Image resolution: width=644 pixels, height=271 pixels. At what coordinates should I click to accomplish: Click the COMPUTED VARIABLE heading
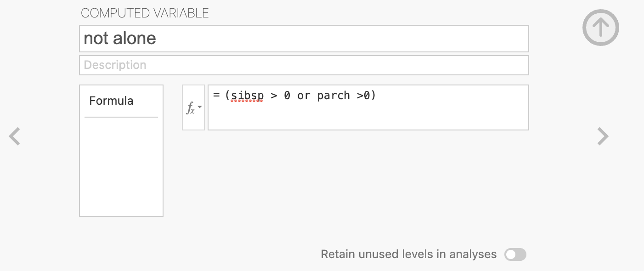145,13
